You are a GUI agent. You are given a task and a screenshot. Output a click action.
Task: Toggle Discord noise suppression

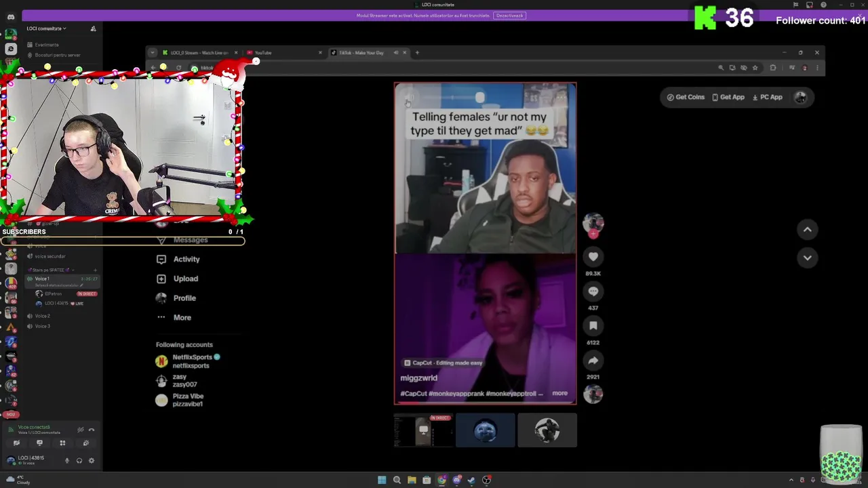click(x=80, y=430)
